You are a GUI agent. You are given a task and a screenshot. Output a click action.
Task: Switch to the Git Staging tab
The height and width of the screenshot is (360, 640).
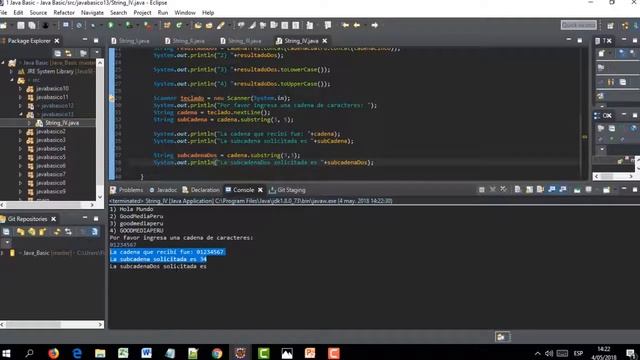[287, 190]
